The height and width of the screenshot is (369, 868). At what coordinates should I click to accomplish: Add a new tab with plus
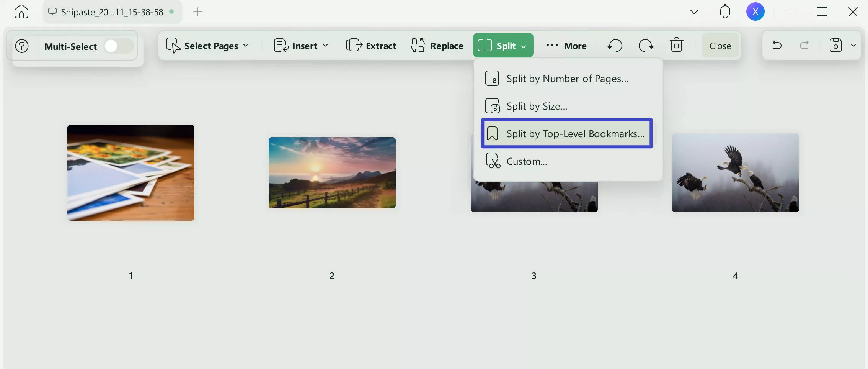(198, 12)
